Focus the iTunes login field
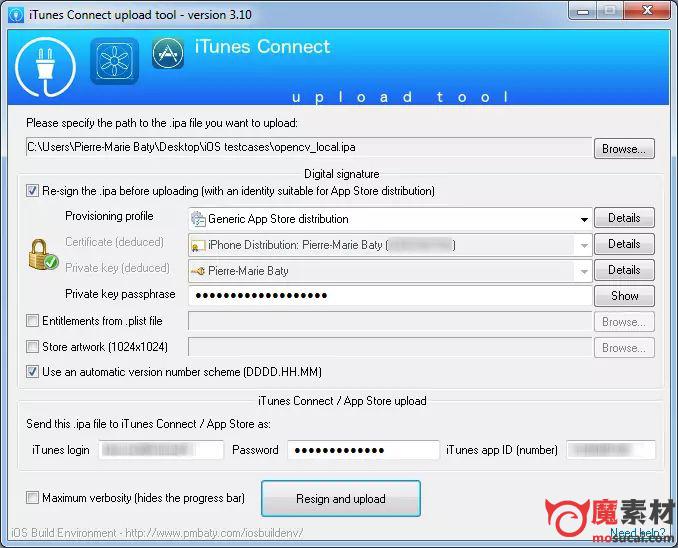 pos(161,450)
